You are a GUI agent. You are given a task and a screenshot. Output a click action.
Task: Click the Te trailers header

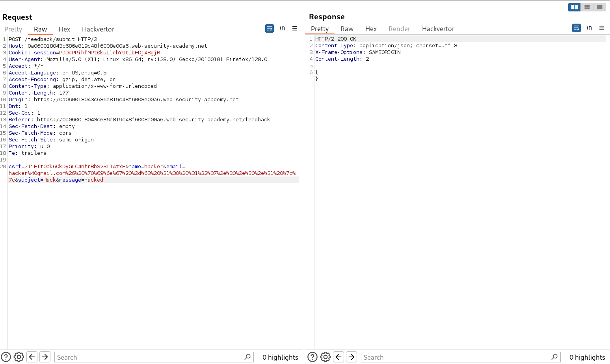click(28, 153)
